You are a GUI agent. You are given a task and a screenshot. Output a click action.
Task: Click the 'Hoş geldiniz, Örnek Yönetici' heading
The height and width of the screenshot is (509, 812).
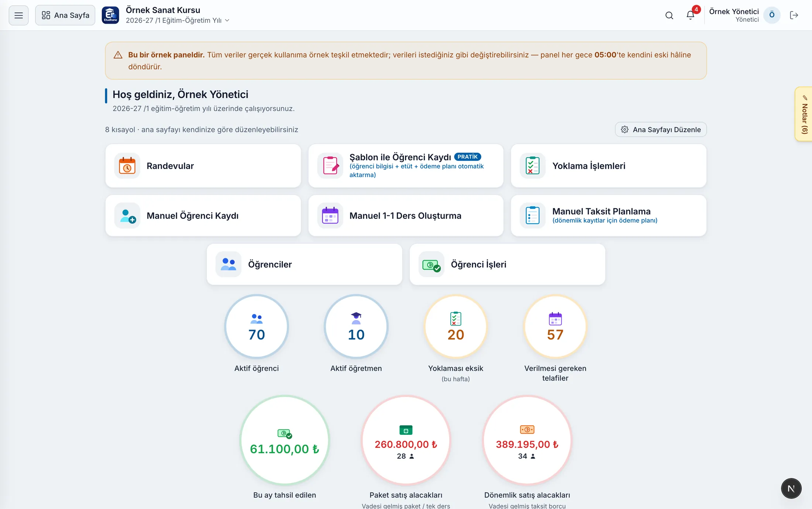[180, 94]
